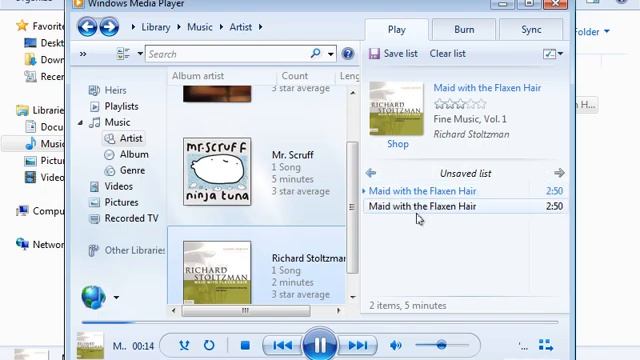Click Music in the breadcrumb
Image resolution: width=640 pixels, height=360 pixels.
[x=200, y=27]
